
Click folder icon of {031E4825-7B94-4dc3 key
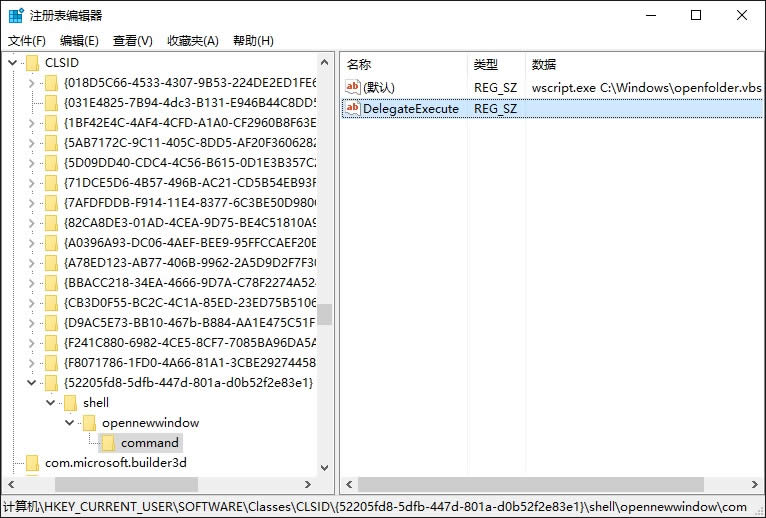(x=51, y=103)
